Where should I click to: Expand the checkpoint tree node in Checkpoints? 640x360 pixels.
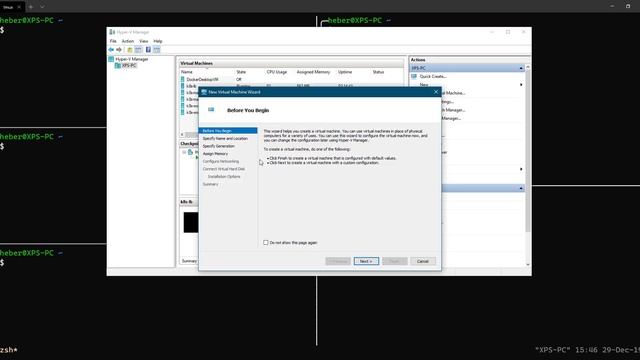tap(184, 152)
